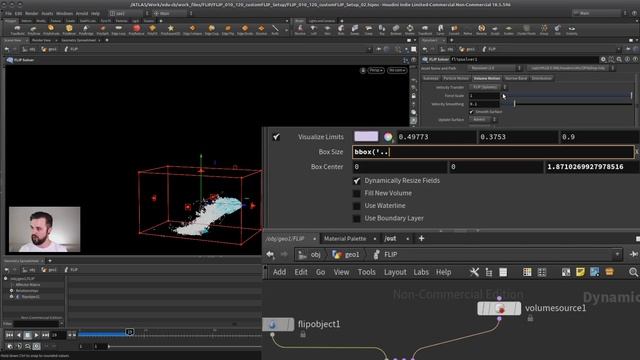Open the Velocity Transfer dropdown
640x360 pixels.
(487, 87)
